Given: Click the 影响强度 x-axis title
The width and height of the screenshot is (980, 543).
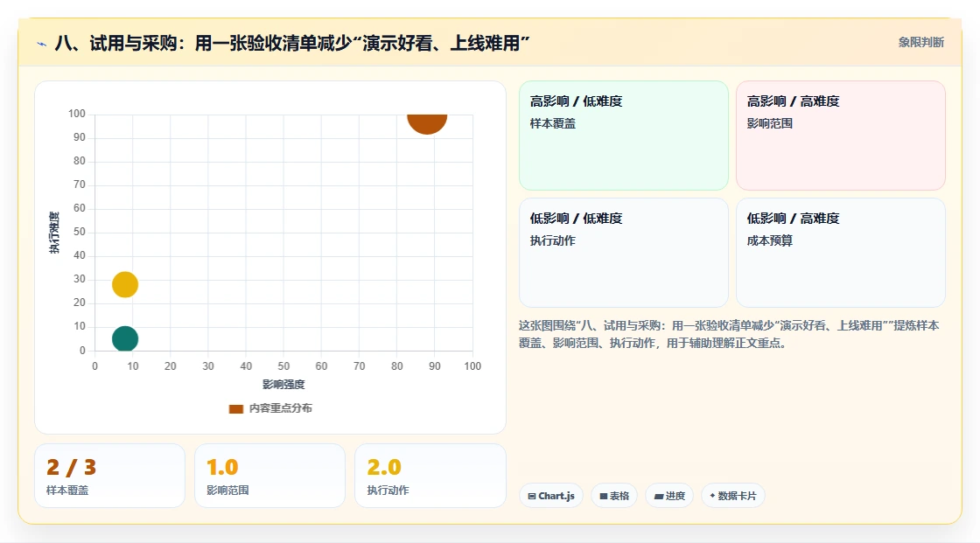Looking at the screenshot, I should (x=283, y=384).
